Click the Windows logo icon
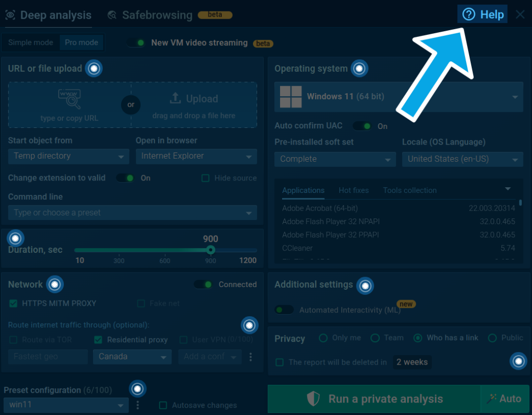 point(291,97)
